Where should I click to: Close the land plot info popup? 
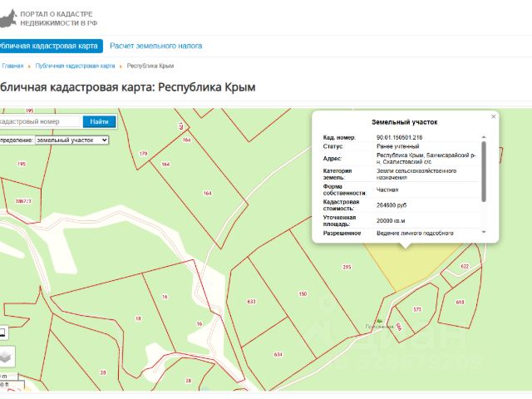(x=493, y=116)
